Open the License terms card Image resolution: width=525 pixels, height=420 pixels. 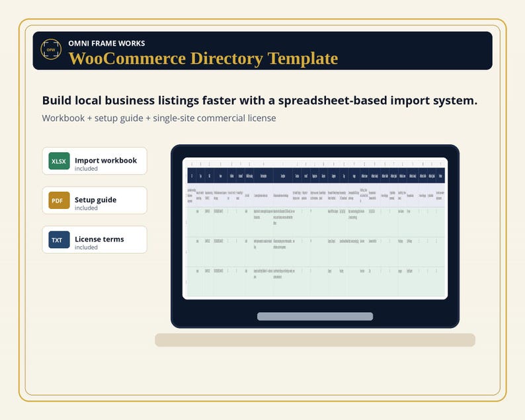click(95, 240)
